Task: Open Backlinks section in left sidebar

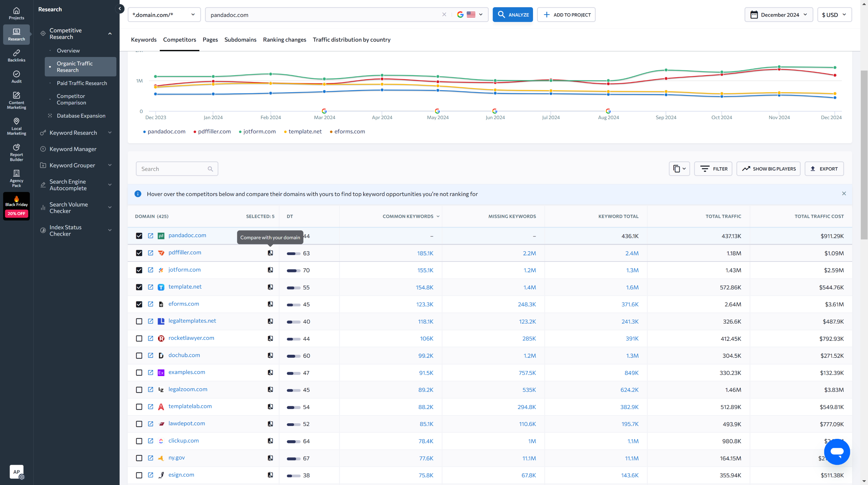Action: tap(16, 56)
